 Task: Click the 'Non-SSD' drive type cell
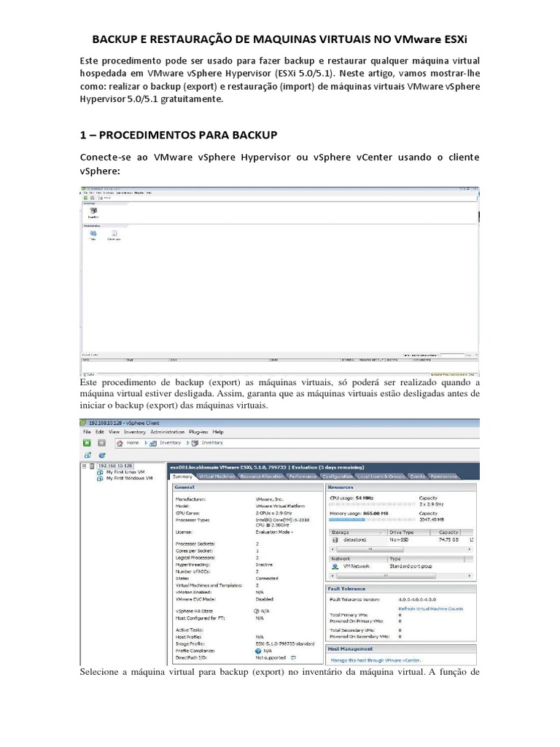click(x=399, y=540)
